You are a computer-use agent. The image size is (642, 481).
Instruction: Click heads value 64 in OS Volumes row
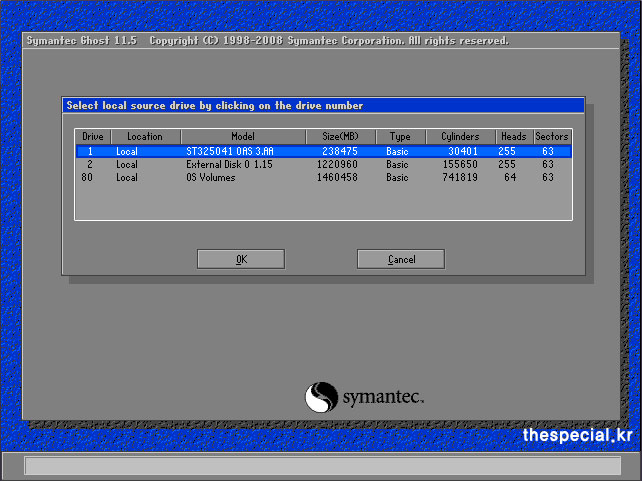510,177
